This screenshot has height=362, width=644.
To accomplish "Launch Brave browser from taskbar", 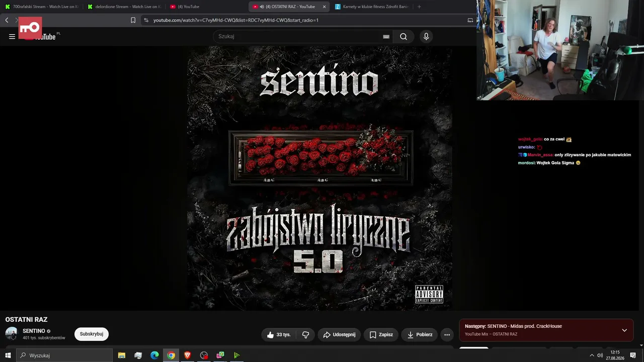I will pyautogui.click(x=188, y=355).
